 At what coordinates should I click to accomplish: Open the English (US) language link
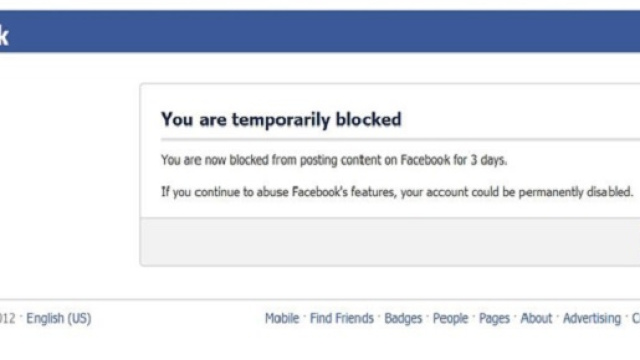click(59, 318)
